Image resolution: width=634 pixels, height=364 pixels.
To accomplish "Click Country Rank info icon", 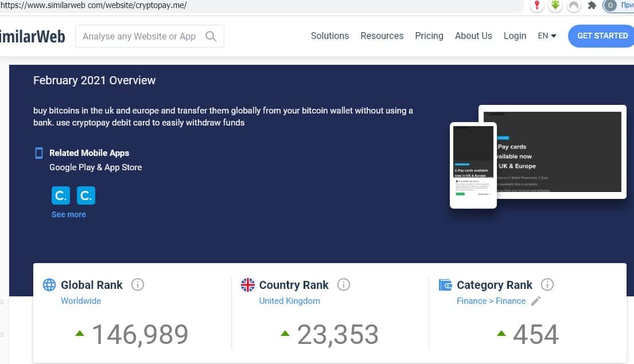I will coord(343,284).
